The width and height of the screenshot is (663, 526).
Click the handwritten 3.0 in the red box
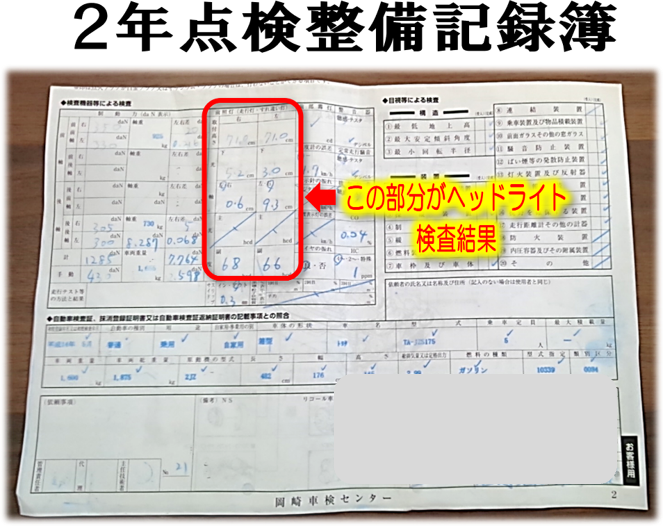(273, 171)
